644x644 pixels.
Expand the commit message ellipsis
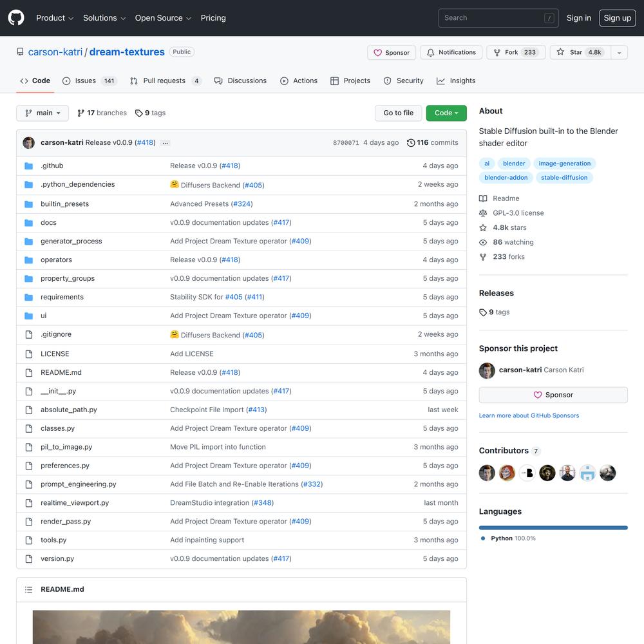tap(165, 143)
